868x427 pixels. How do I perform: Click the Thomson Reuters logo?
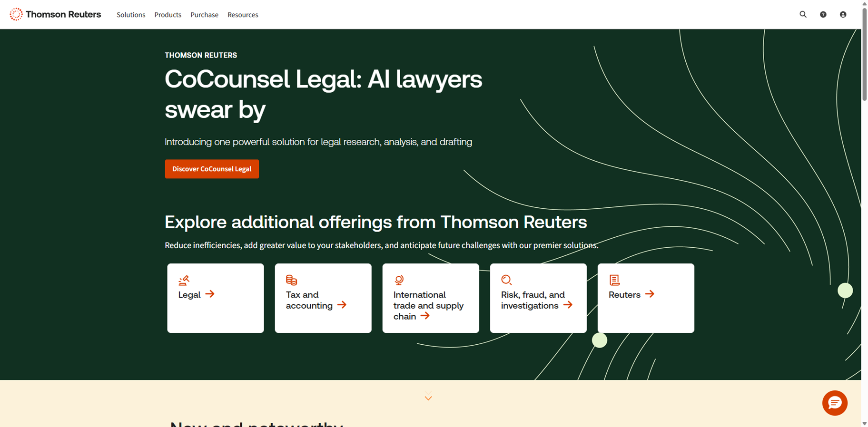pyautogui.click(x=55, y=14)
